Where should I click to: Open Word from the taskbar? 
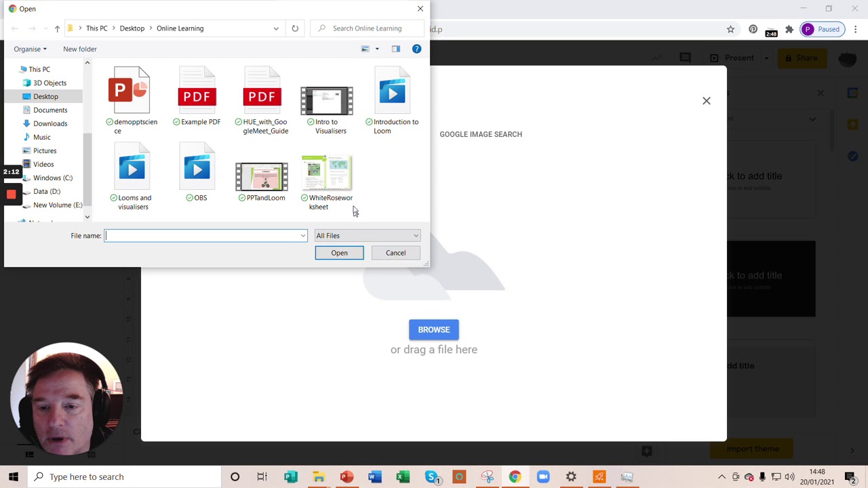tap(374, 476)
